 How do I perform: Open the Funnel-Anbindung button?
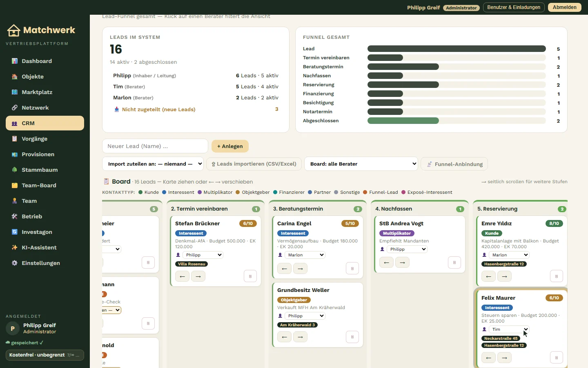point(454,164)
